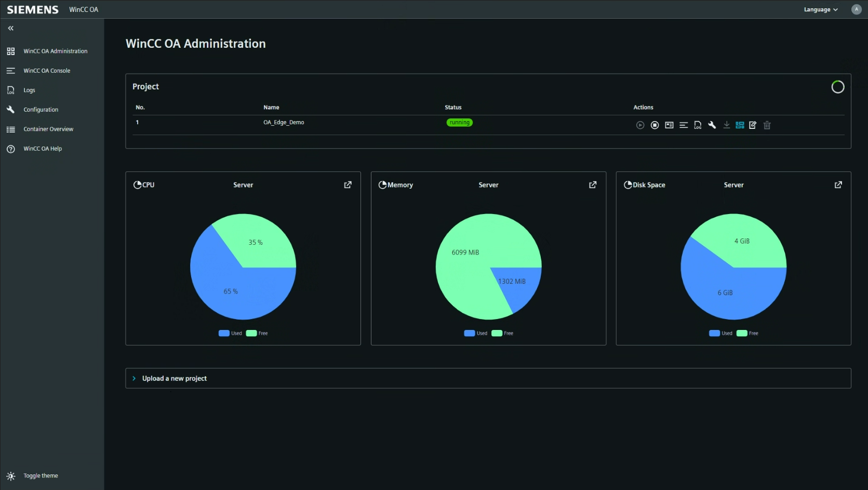868x490 pixels.
Task: Click the Used legend swatch for Disk Space
Action: click(714, 334)
